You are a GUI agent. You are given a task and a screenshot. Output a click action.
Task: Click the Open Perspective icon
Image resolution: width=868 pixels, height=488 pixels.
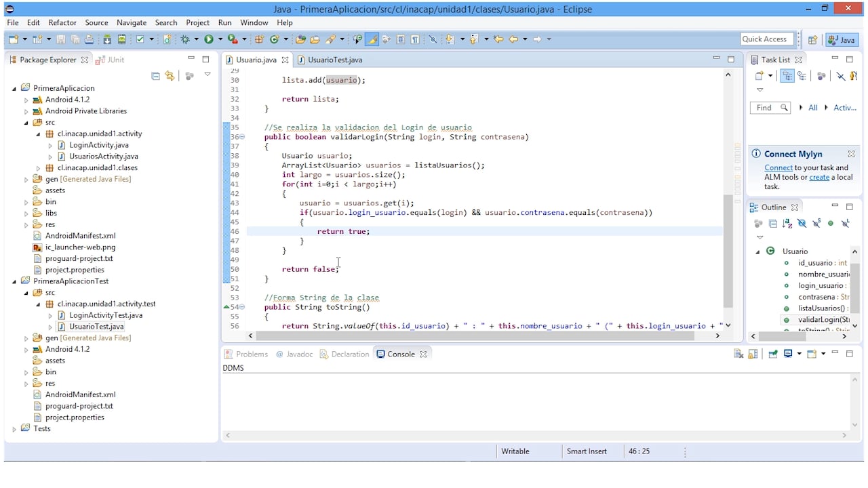click(812, 39)
